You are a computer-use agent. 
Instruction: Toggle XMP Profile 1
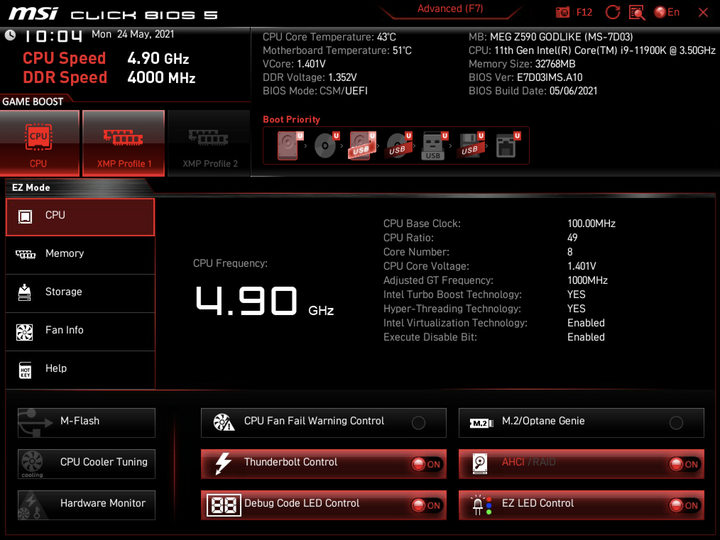tap(124, 143)
